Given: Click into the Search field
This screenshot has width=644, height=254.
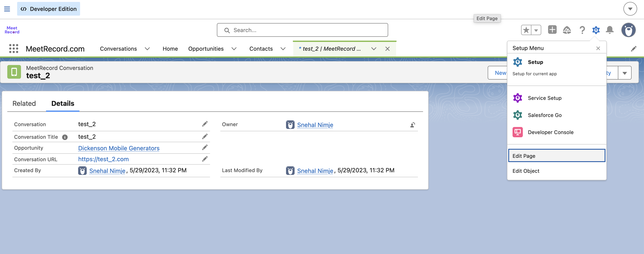Looking at the screenshot, I should 303,30.
